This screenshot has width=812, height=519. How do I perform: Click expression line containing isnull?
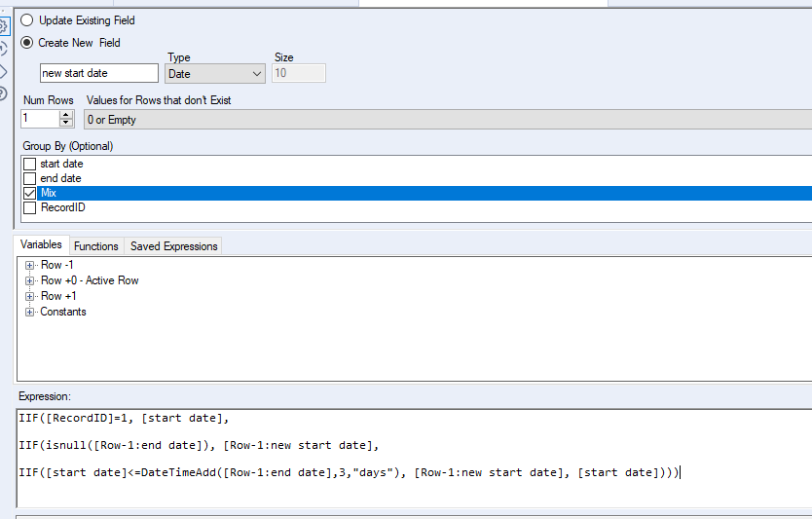point(199,445)
